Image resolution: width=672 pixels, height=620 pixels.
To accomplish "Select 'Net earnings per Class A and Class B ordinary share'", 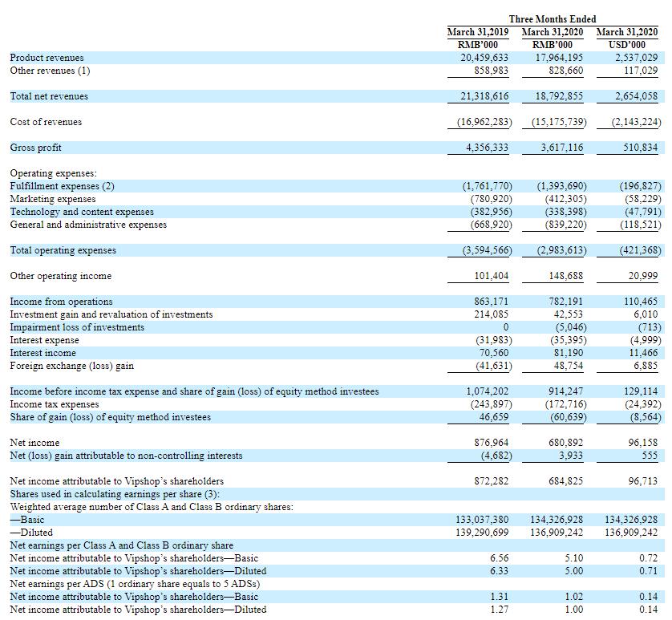I will pos(122,545).
